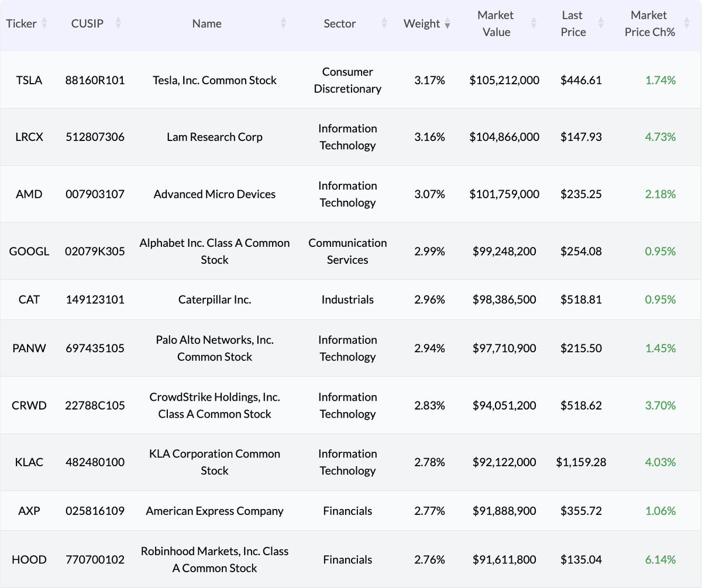
Task: Click the HOOD 6.14% price change
Action: (660, 560)
